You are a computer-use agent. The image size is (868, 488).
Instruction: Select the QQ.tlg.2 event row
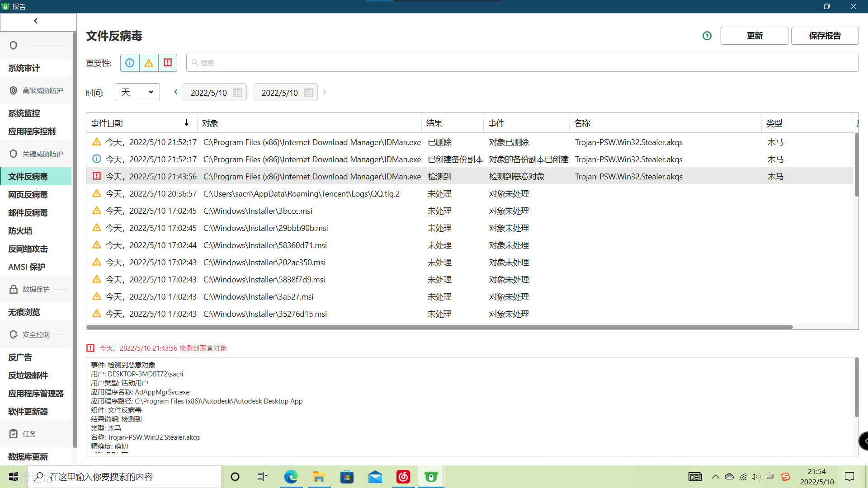point(470,194)
